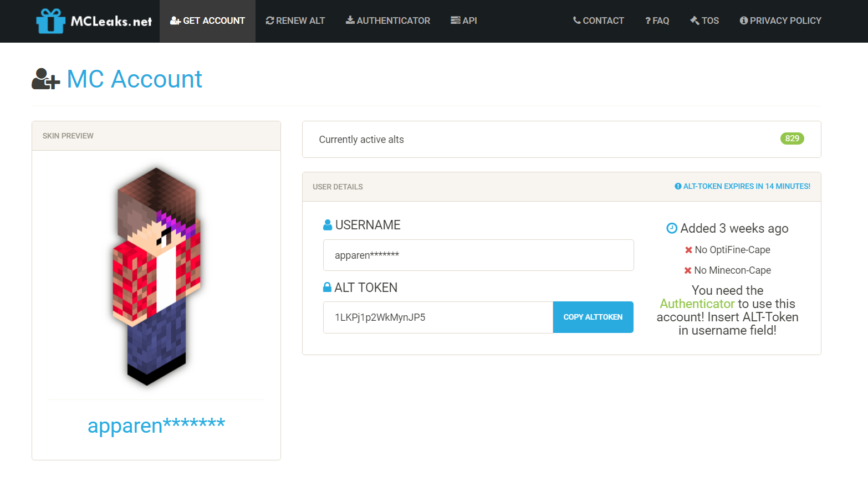Click the SKIN PREVIEW panel header
Screen dimensions: 868x477
click(x=156, y=136)
